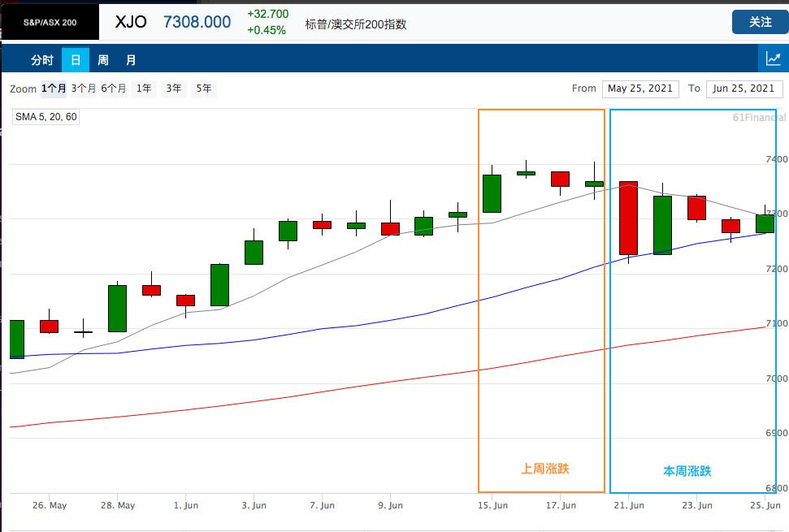Image resolution: width=789 pixels, height=532 pixels.
Task: Edit the To date field Jun 25, 2021
Action: (x=744, y=89)
